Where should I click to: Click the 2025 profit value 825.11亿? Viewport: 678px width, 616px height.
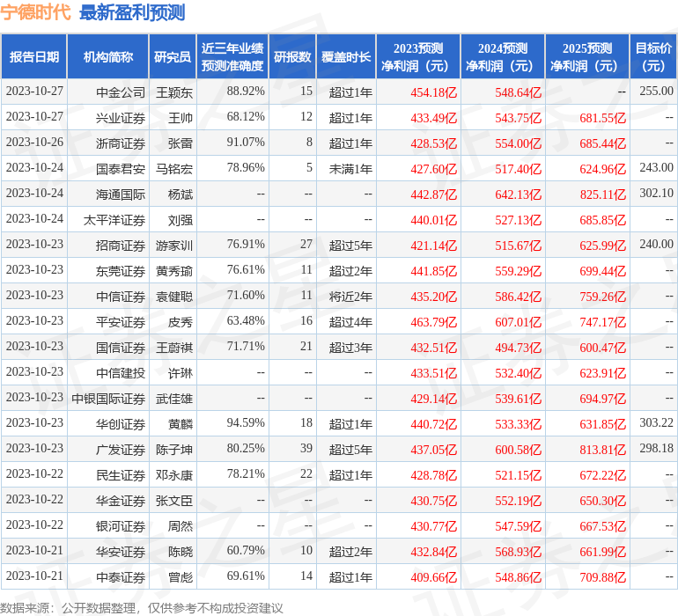(x=603, y=194)
